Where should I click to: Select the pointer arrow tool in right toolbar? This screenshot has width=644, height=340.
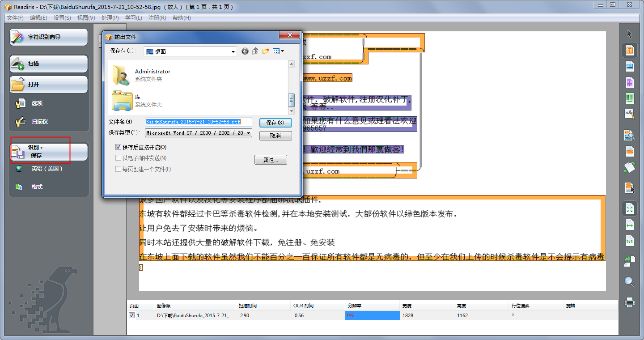pos(630,34)
